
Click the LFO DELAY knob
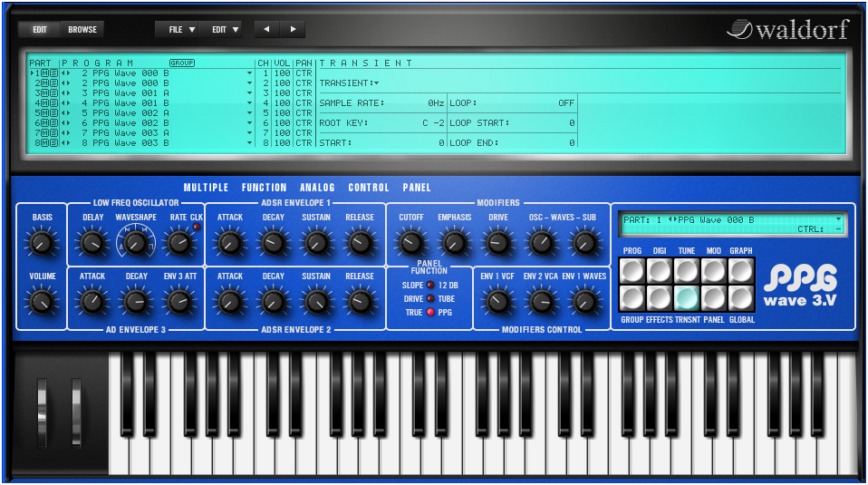[92, 243]
